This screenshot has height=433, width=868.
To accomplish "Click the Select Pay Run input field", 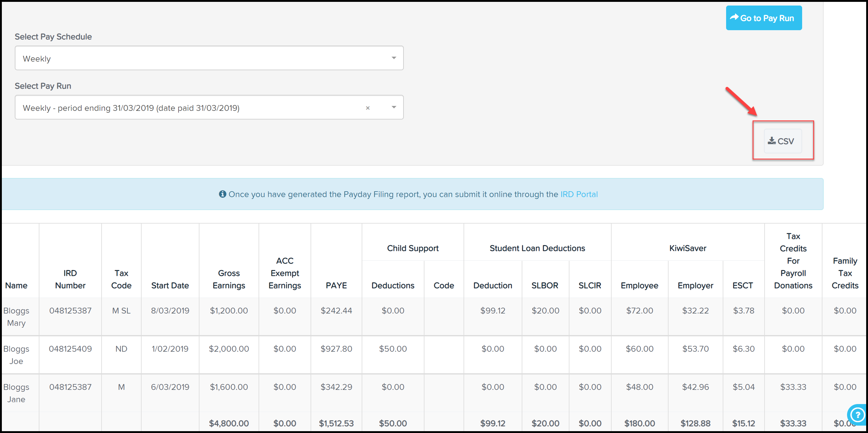I will (209, 108).
